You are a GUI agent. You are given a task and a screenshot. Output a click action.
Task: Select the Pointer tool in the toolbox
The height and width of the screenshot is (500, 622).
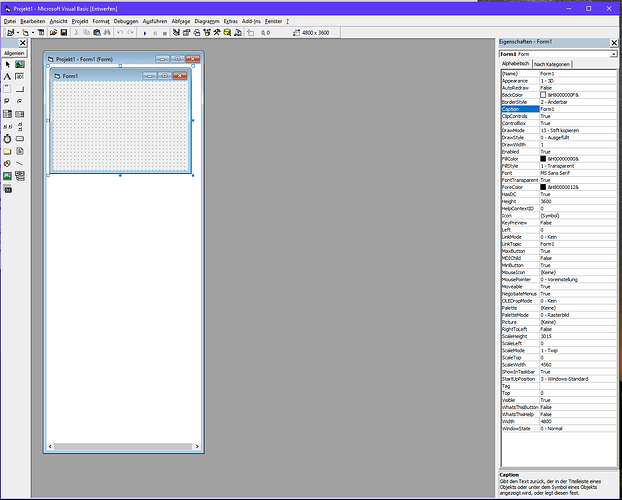point(8,64)
